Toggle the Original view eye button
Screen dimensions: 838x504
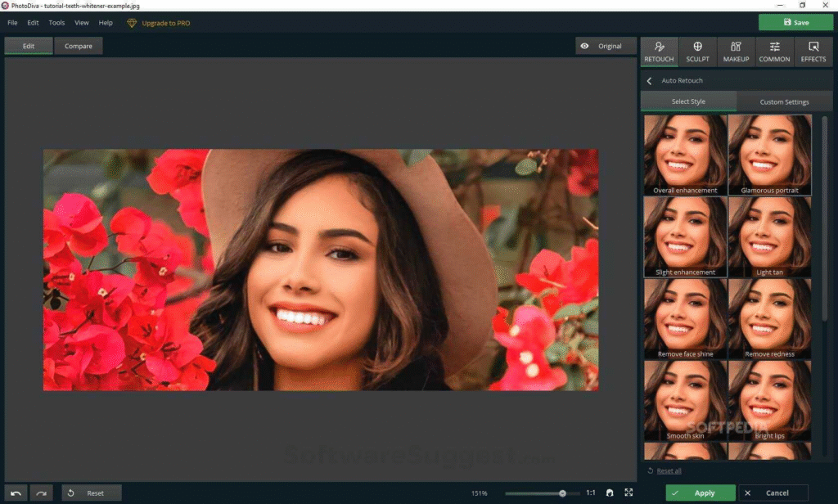602,47
